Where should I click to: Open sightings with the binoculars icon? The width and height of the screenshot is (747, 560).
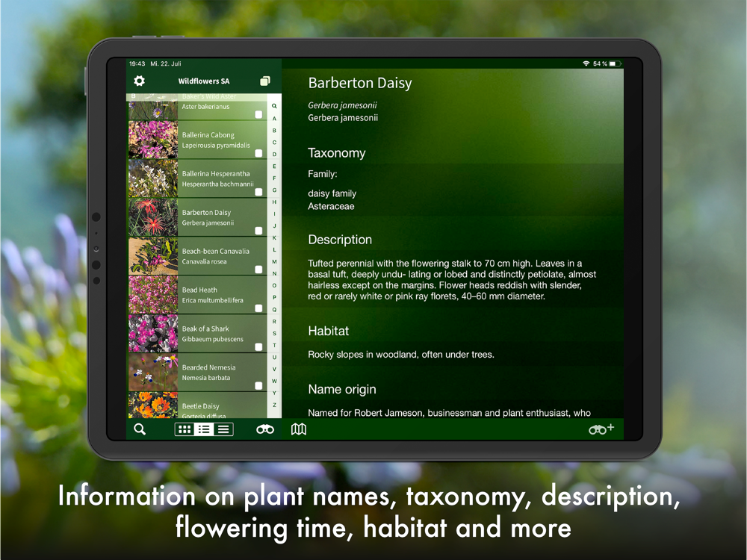(x=265, y=429)
